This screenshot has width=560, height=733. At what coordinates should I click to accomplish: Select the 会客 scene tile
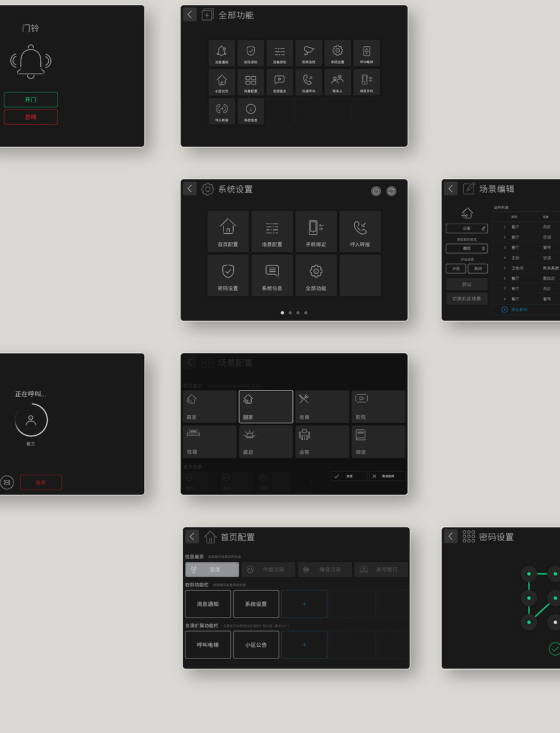tap(322, 441)
